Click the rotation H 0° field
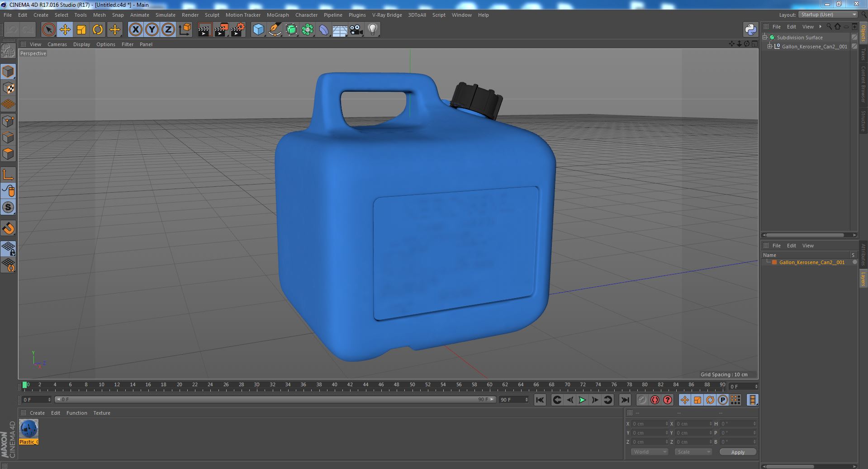 pyautogui.click(x=738, y=424)
